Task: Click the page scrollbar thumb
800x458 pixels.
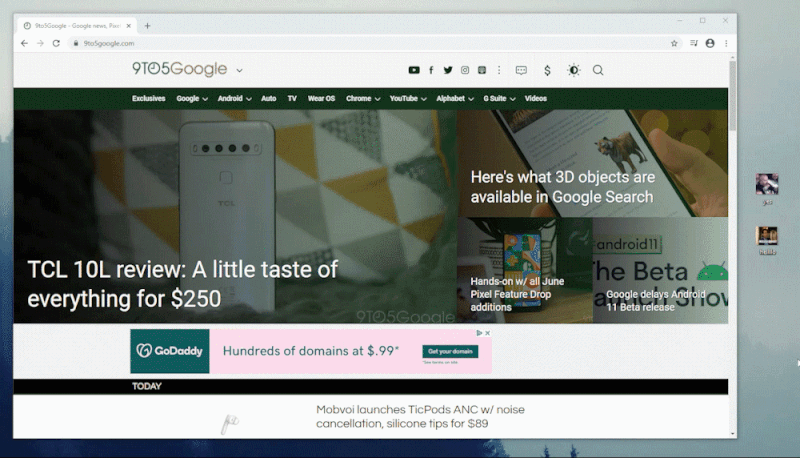Action: (x=733, y=95)
